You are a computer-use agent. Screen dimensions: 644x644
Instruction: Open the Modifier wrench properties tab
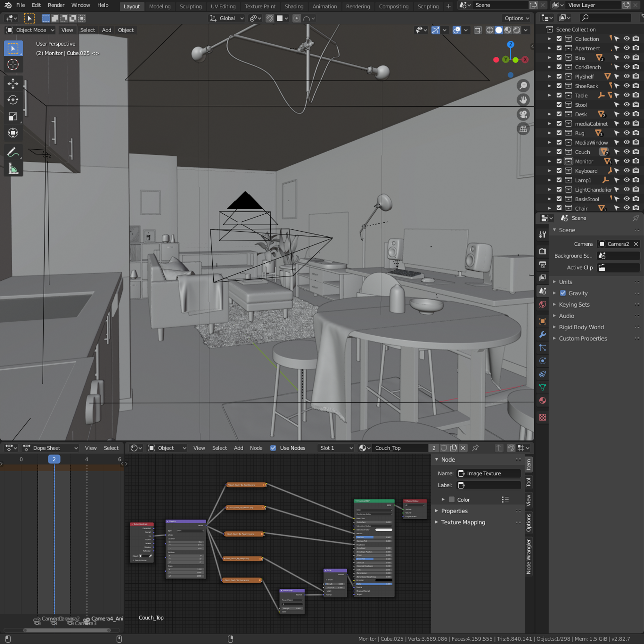542,334
